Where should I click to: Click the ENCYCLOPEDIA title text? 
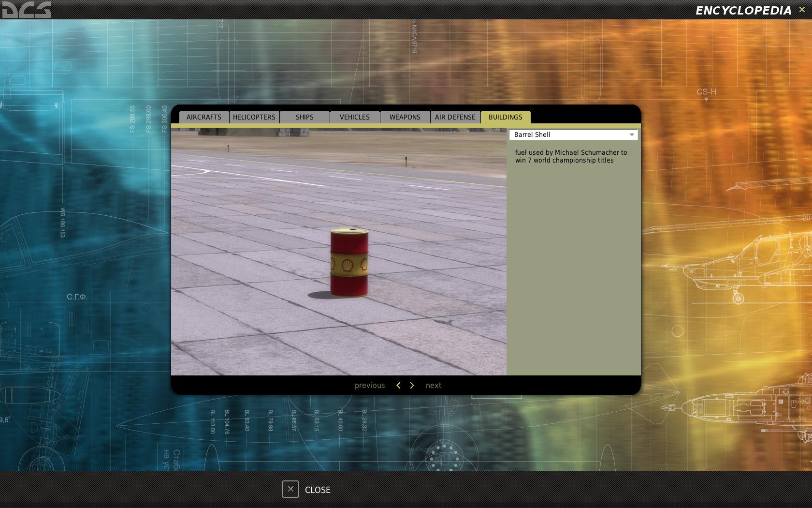click(x=743, y=10)
